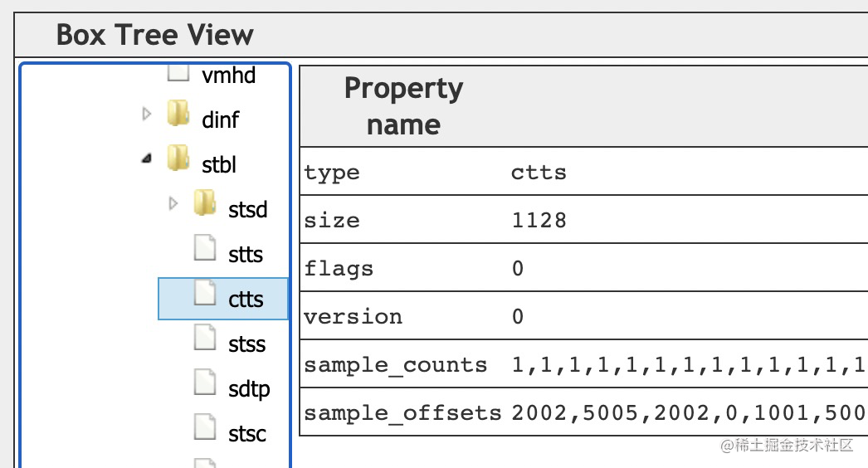Click the dinf folder icon

point(178,113)
